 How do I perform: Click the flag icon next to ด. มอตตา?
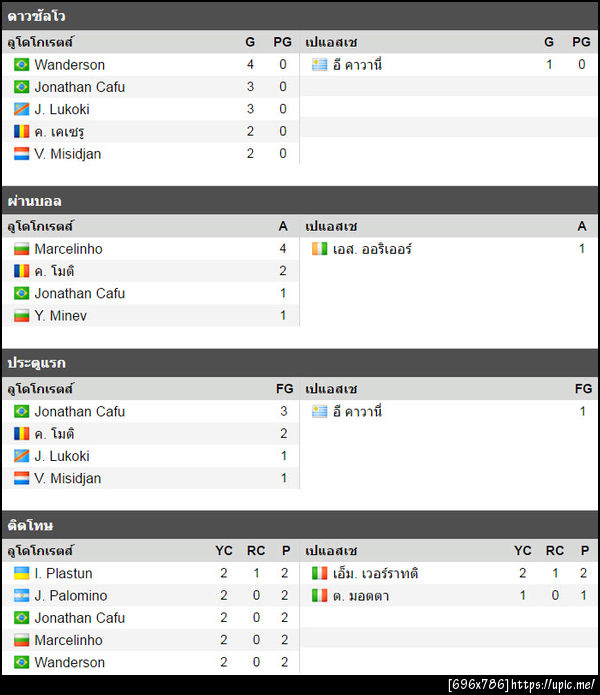click(320, 596)
